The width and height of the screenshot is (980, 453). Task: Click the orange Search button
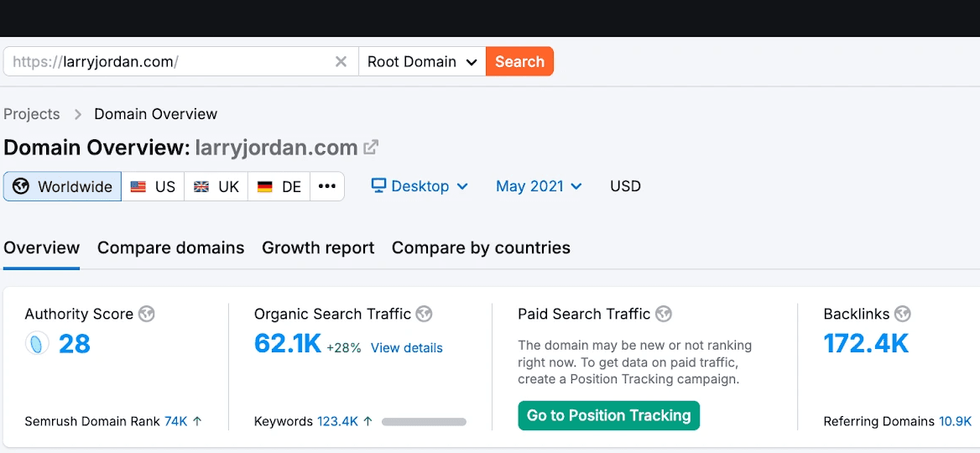pos(519,61)
